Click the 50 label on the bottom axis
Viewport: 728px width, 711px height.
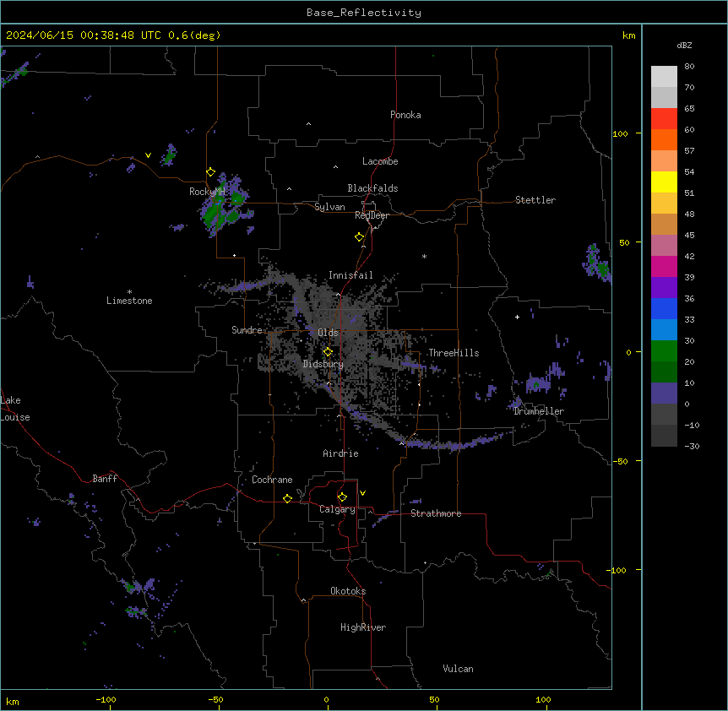point(434,700)
